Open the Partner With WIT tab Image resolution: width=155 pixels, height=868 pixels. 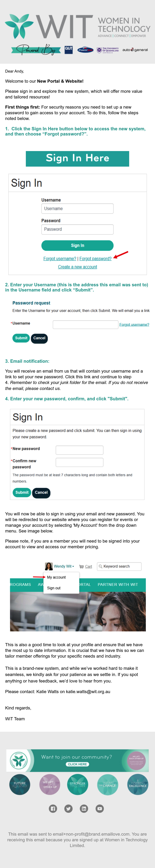pyautogui.click(x=118, y=585)
